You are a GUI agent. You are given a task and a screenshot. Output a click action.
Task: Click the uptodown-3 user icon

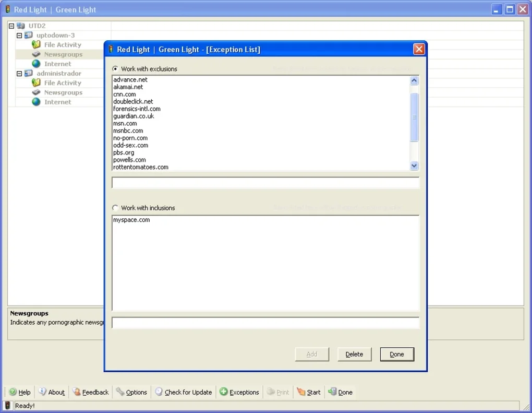29,36
